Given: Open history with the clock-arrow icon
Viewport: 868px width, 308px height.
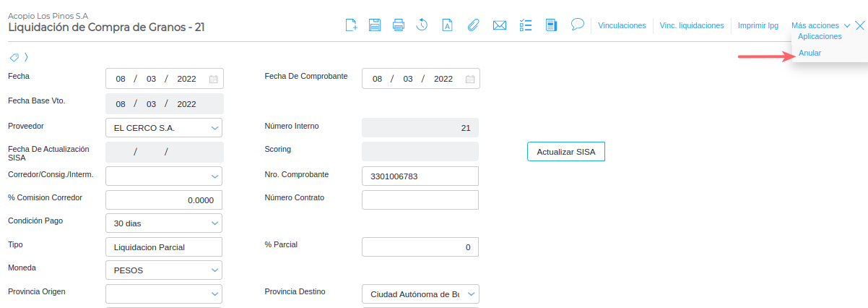Looking at the screenshot, I should click(422, 25).
